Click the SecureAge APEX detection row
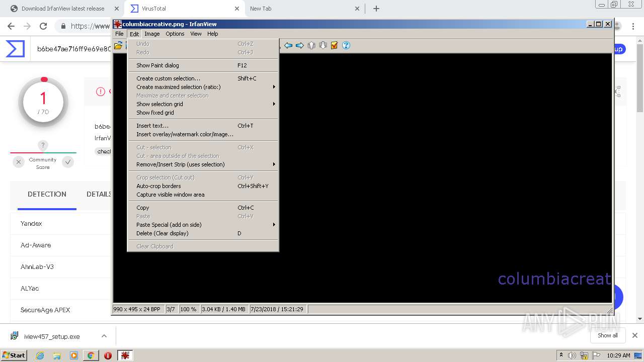The height and width of the screenshot is (362, 644). [60, 310]
